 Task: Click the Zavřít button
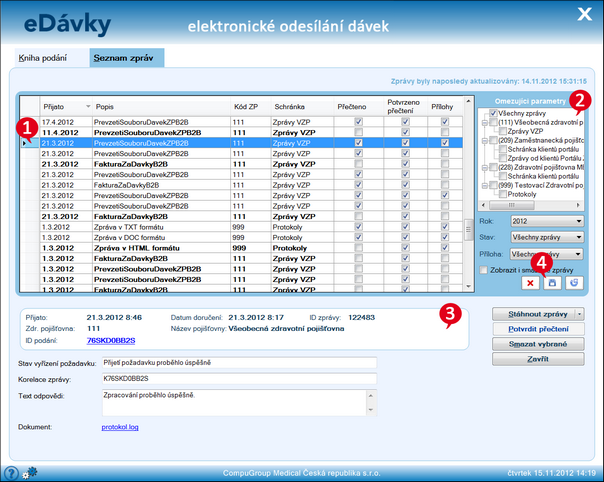click(538, 359)
